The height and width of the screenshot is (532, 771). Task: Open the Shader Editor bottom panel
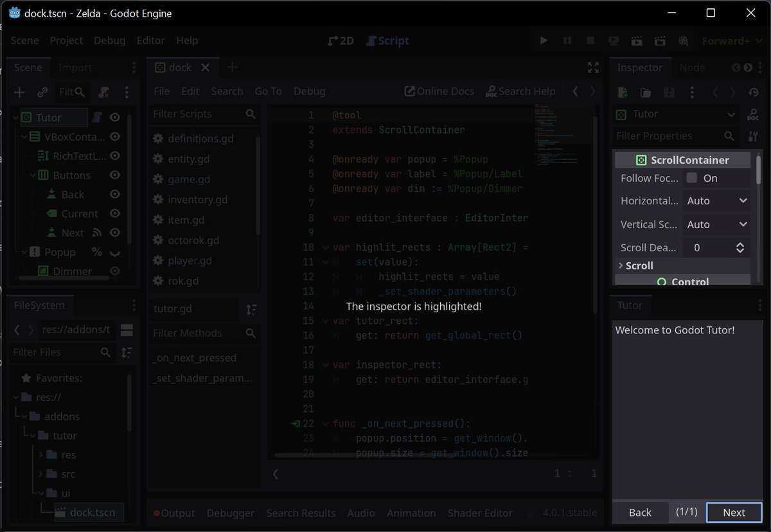point(480,513)
